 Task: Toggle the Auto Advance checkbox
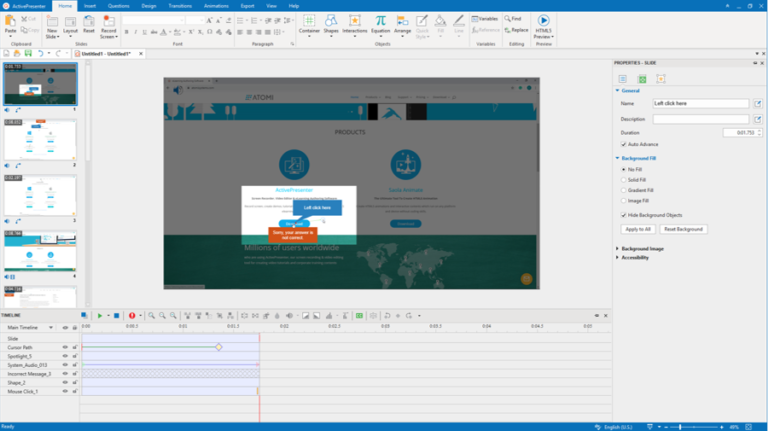coord(624,144)
